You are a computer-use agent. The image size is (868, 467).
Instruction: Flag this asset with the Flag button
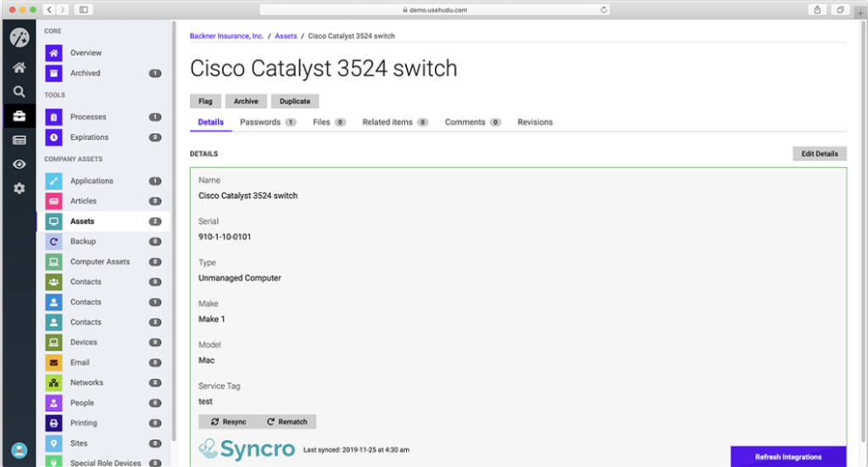point(205,101)
